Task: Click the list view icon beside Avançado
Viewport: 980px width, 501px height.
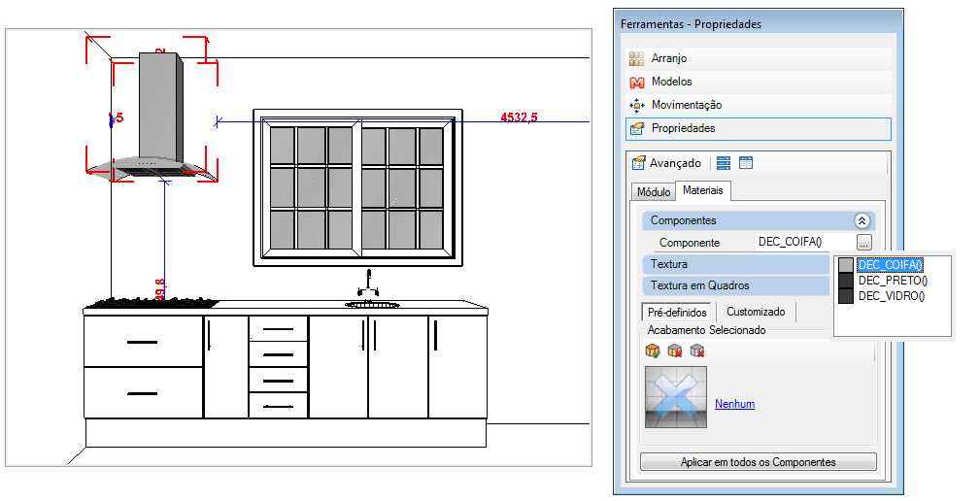Action: 724,163
